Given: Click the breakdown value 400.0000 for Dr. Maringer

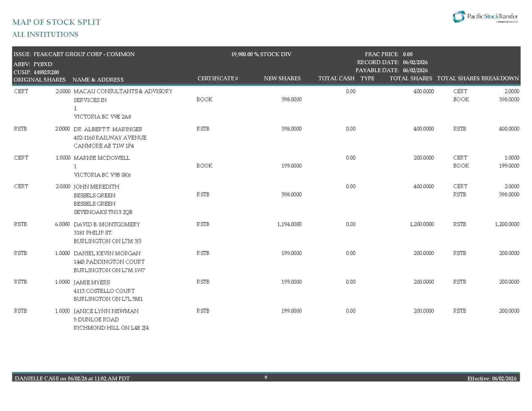Looking at the screenshot, I should click(x=509, y=129).
